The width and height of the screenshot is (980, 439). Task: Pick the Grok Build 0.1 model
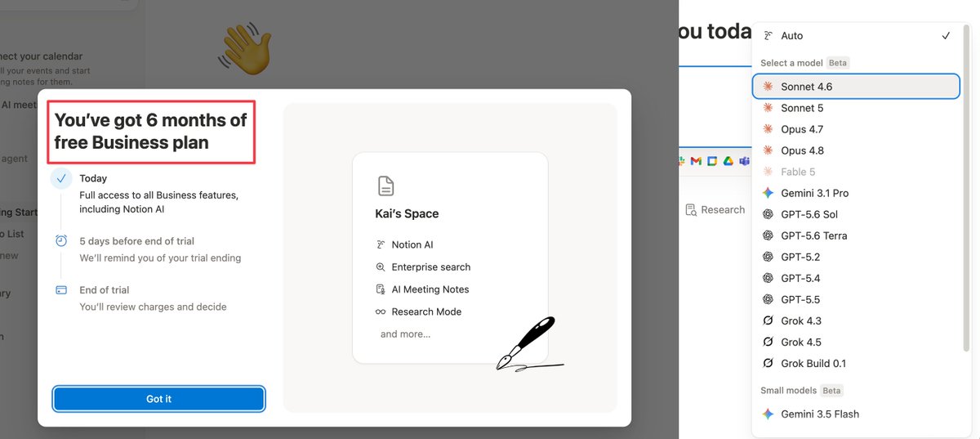click(855, 363)
